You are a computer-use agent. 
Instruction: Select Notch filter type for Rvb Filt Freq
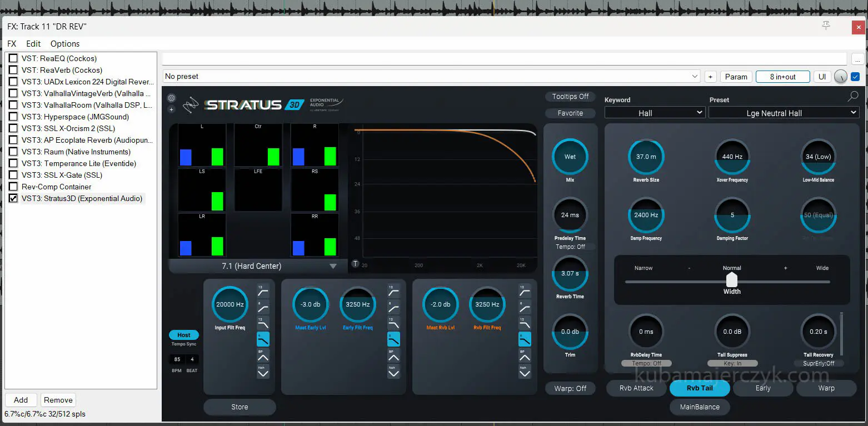[x=525, y=372]
